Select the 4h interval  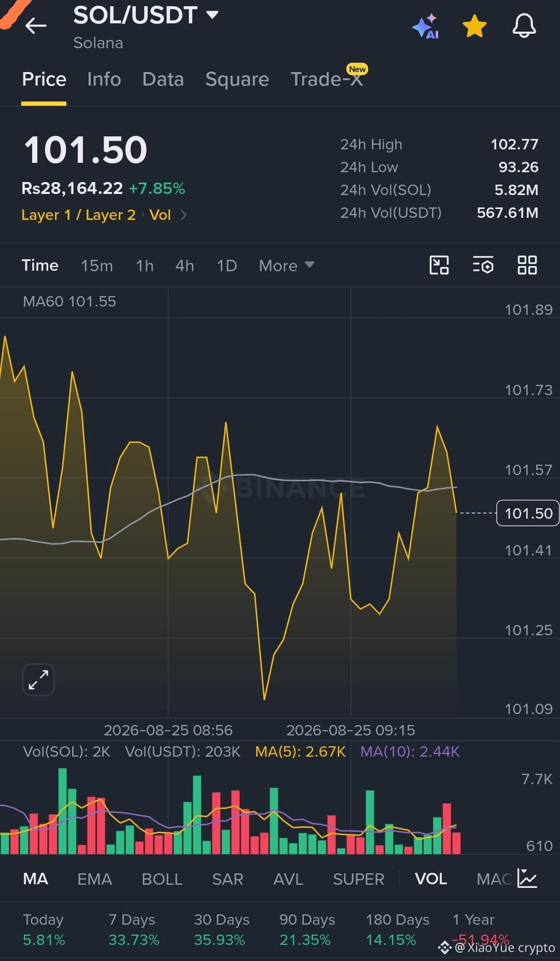pos(185,266)
